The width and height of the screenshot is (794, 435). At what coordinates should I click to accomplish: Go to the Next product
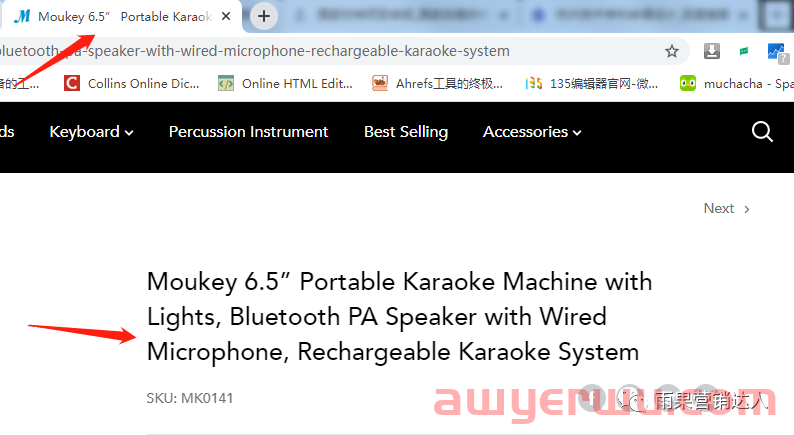click(x=727, y=209)
